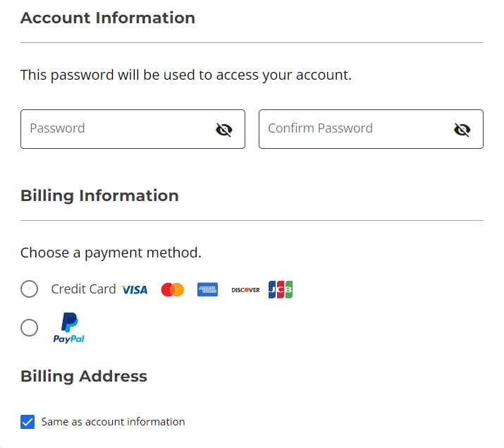The height and width of the screenshot is (448, 504).
Task: Click the PayPal logo
Action: 69,328
